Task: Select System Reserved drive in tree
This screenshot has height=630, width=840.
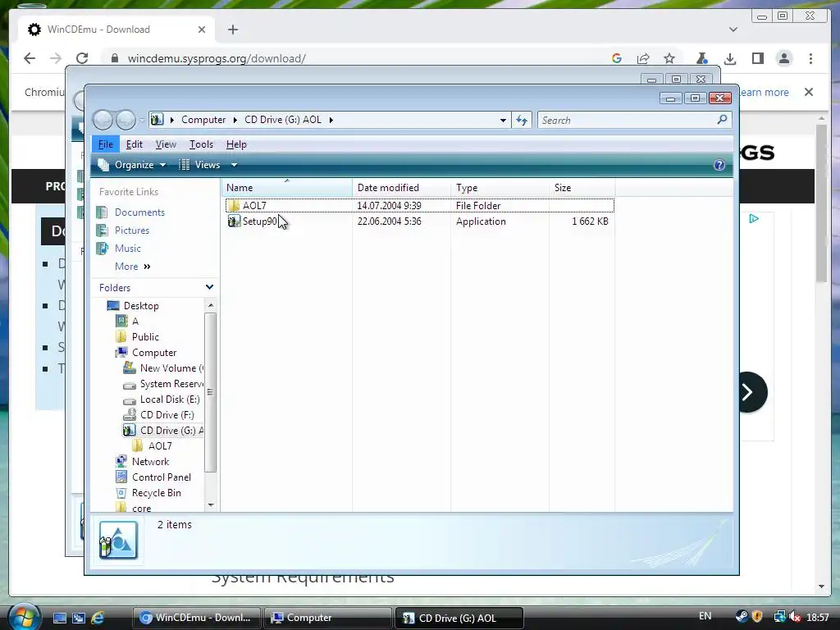Action: point(171,384)
